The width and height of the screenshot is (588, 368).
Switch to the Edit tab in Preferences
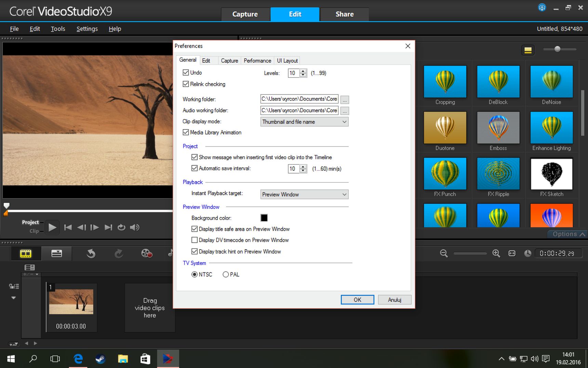coord(206,61)
